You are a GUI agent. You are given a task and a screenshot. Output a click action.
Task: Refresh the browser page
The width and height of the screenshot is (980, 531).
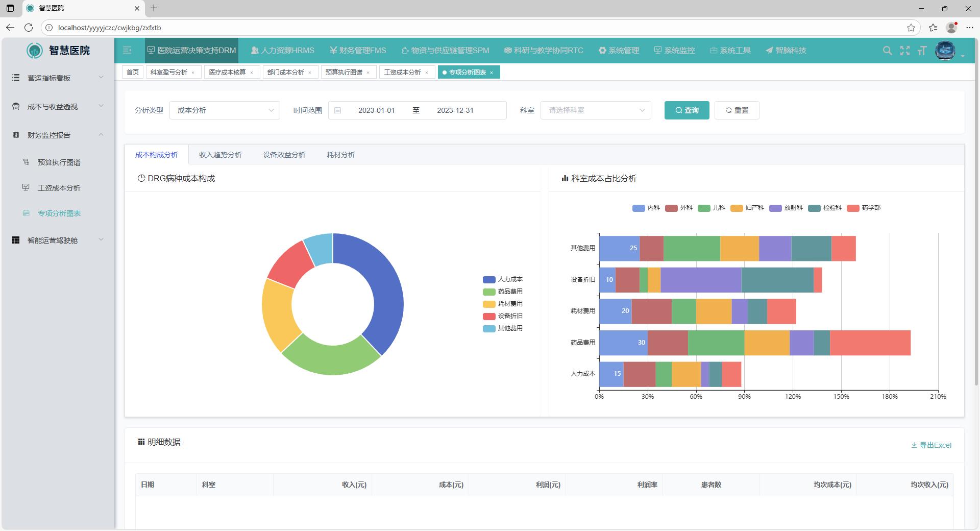pyautogui.click(x=29, y=28)
